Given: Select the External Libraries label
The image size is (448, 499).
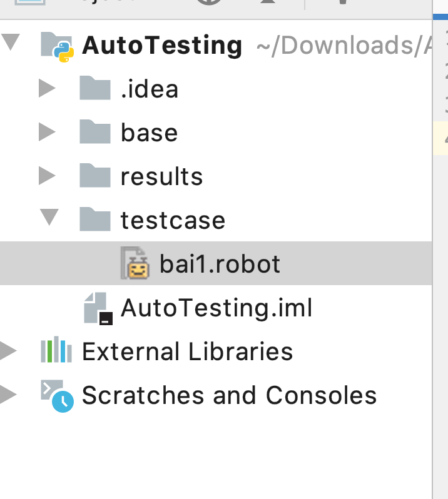Looking at the screenshot, I should 187,352.
